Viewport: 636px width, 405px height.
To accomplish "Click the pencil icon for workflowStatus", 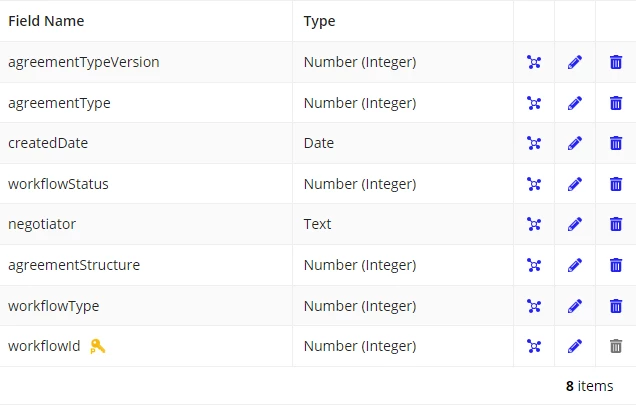I will [x=575, y=184].
